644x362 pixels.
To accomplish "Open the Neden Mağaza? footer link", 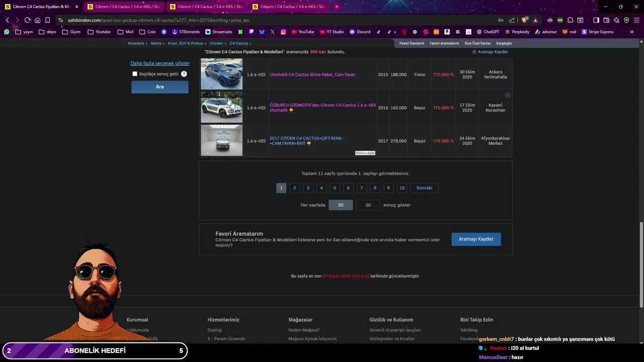I will [x=304, y=330].
